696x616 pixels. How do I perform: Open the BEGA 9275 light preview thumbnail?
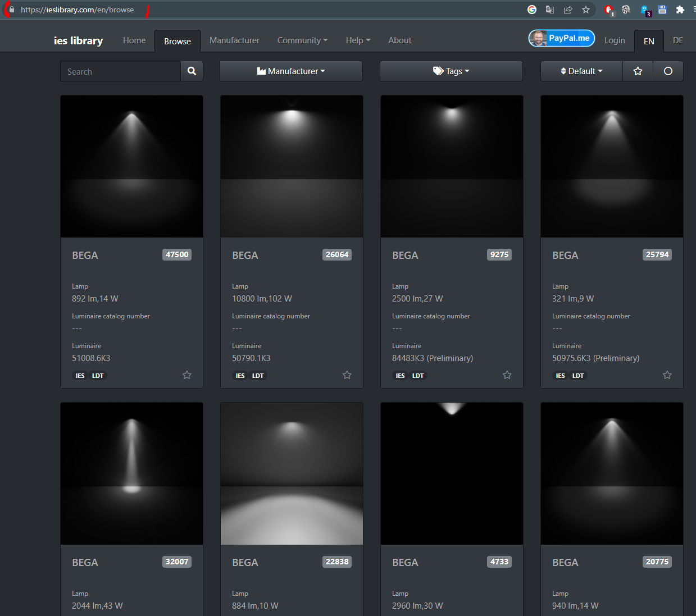452,166
